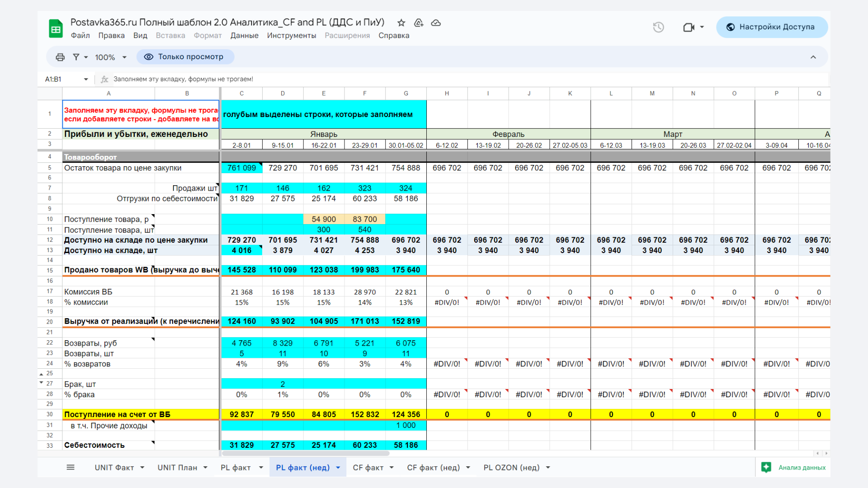868x488 pixels.
Task: Expand hidden rows with arrow at row 27
Action: (x=41, y=383)
